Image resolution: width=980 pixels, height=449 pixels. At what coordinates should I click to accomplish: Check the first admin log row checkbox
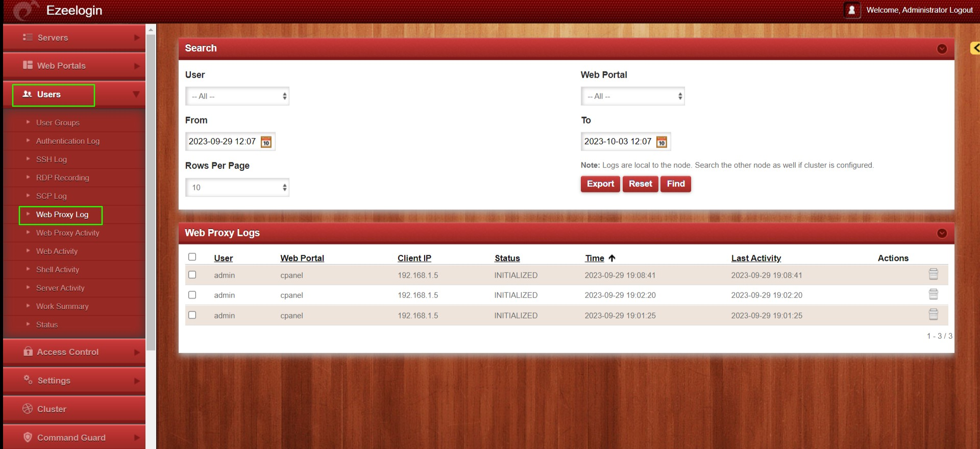tap(192, 275)
